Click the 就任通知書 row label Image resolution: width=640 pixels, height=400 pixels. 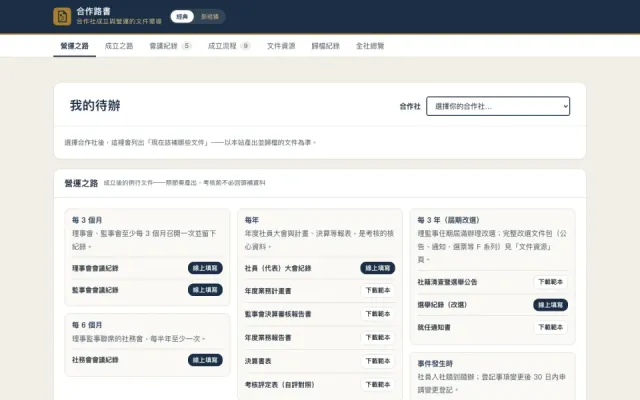(x=434, y=327)
